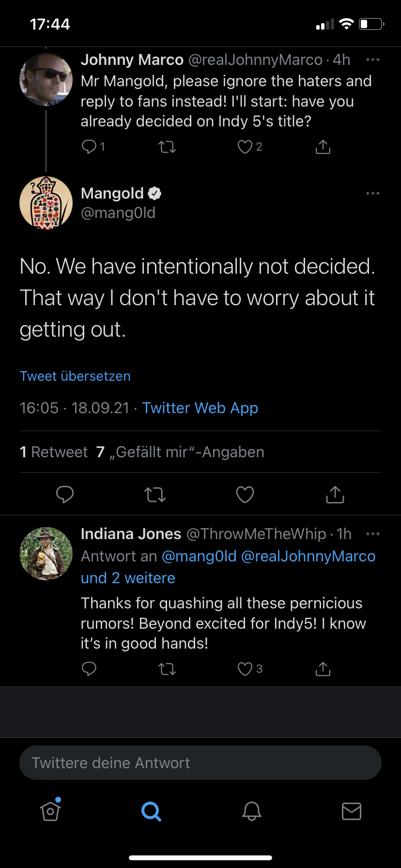
Task: Switch to the Search tab
Action: click(151, 811)
